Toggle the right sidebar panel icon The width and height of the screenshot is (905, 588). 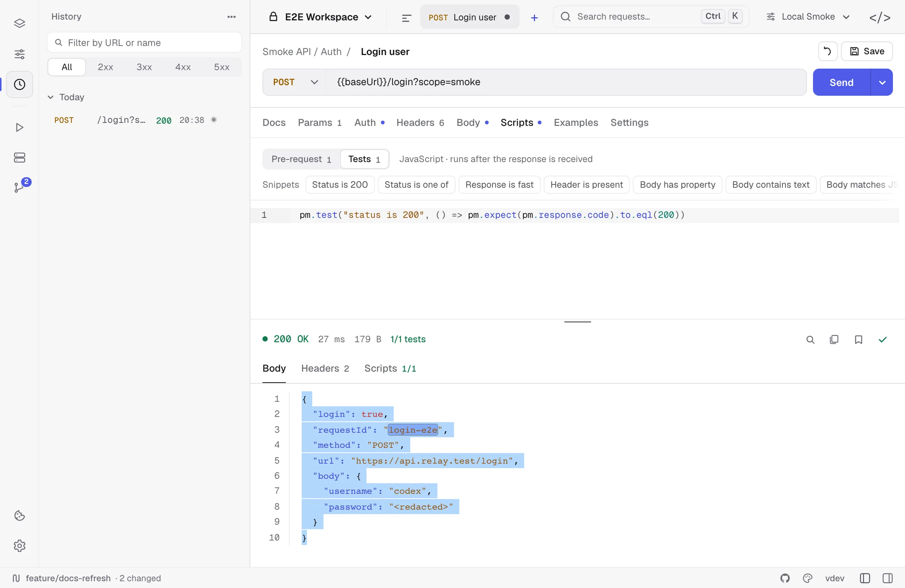pos(888,578)
